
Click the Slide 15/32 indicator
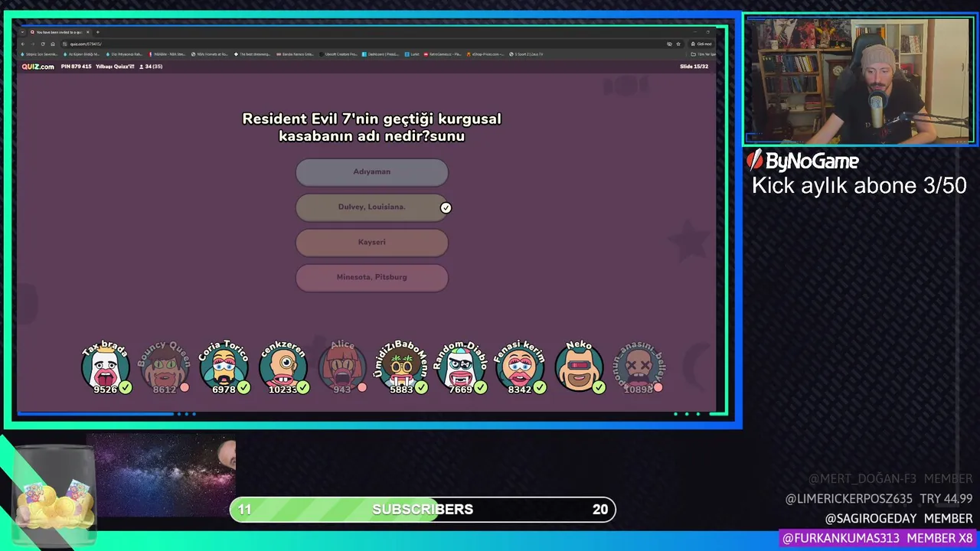tap(694, 67)
